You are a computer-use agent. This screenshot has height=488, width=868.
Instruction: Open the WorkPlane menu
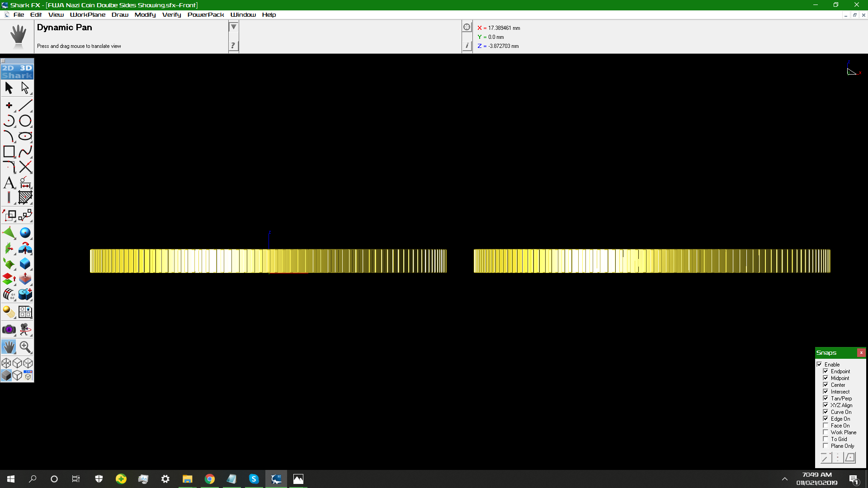click(x=88, y=14)
